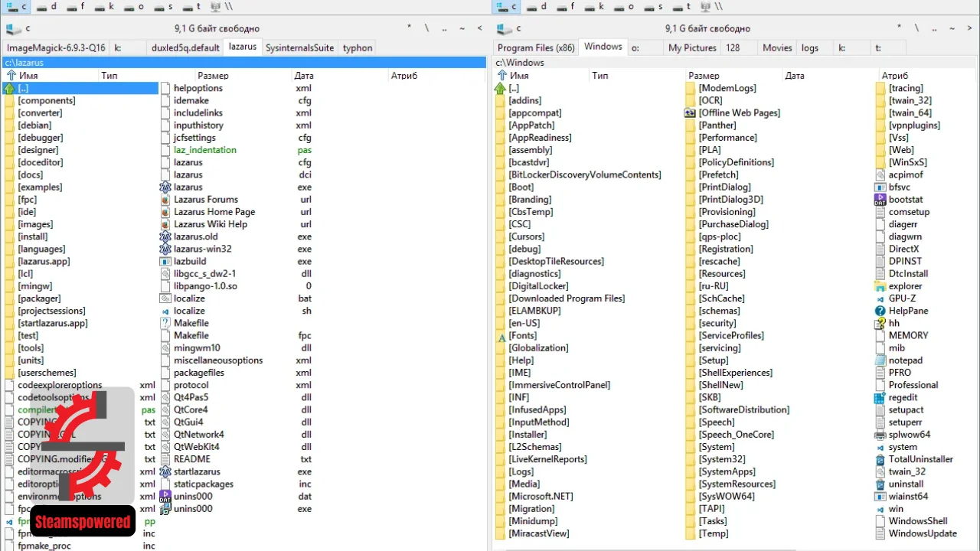This screenshot has width=980, height=551.
Task: Open network button in right pane drive bar
Action: (712, 7)
